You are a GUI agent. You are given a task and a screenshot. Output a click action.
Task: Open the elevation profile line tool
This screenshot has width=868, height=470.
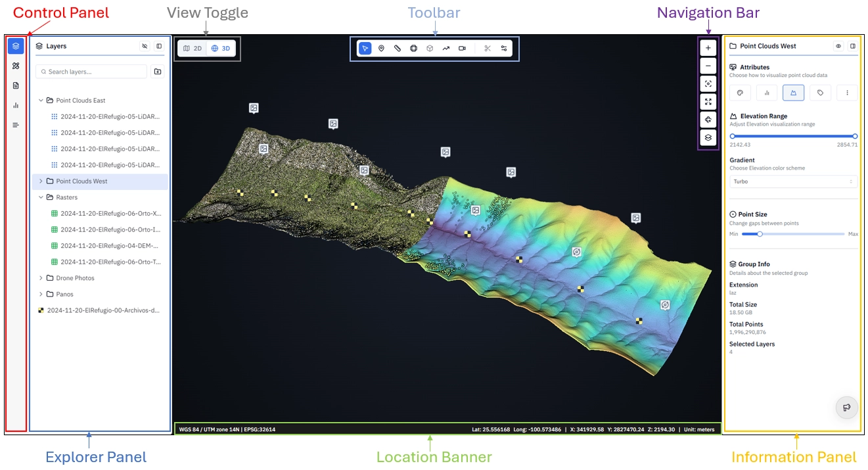tap(445, 49)
